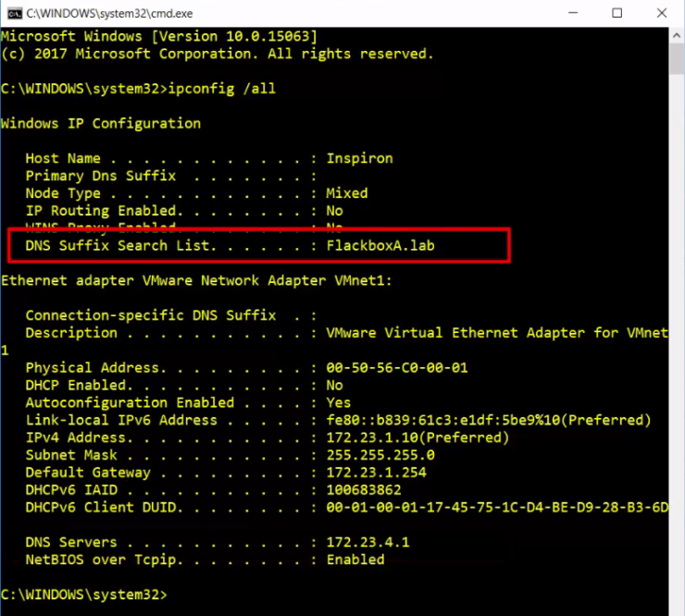Click the NetBIOS over Tcpip Enabled value
The width and height of the screenshot is (685, 616).
355,560
